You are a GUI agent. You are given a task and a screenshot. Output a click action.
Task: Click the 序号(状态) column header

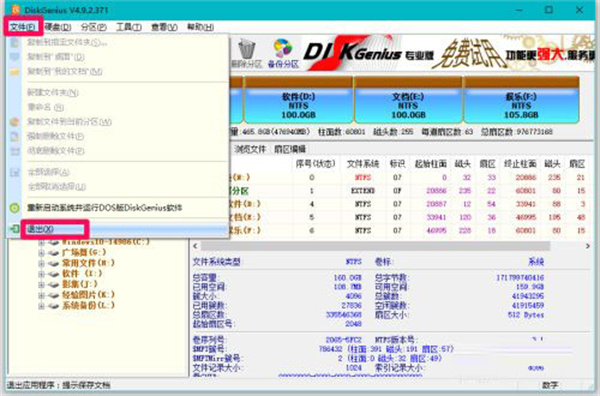[315, 164]
